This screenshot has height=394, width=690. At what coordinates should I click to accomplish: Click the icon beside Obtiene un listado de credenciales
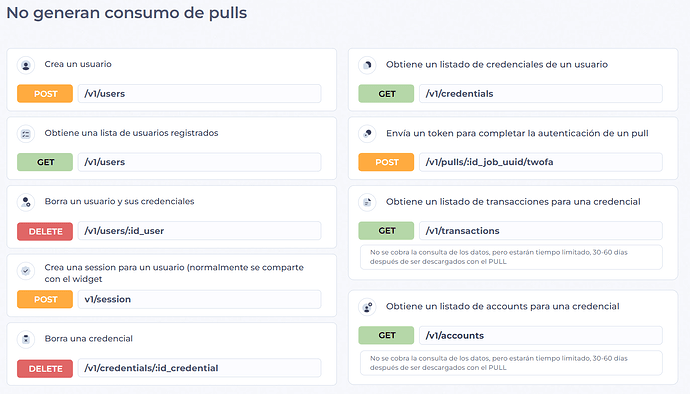click(x=367, y=66)
